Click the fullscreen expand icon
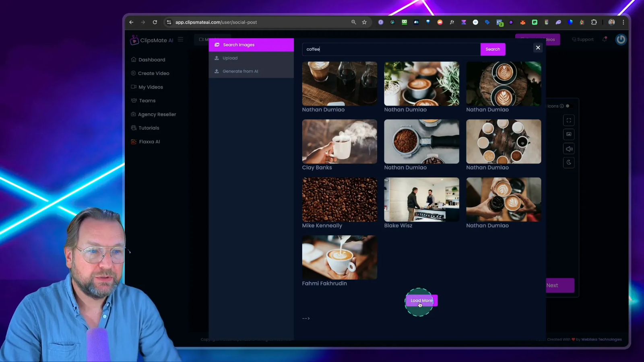 [569, 120]
